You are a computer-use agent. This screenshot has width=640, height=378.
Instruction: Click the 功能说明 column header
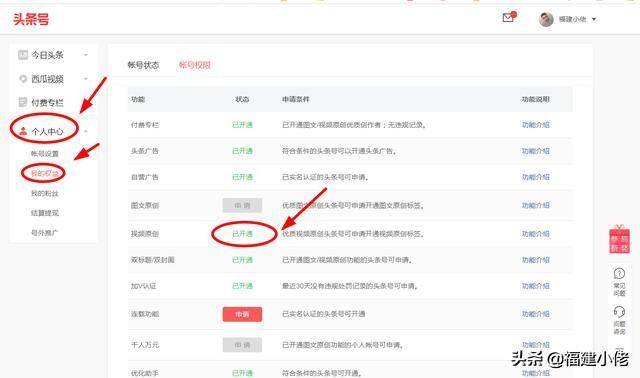pos(536,99)
